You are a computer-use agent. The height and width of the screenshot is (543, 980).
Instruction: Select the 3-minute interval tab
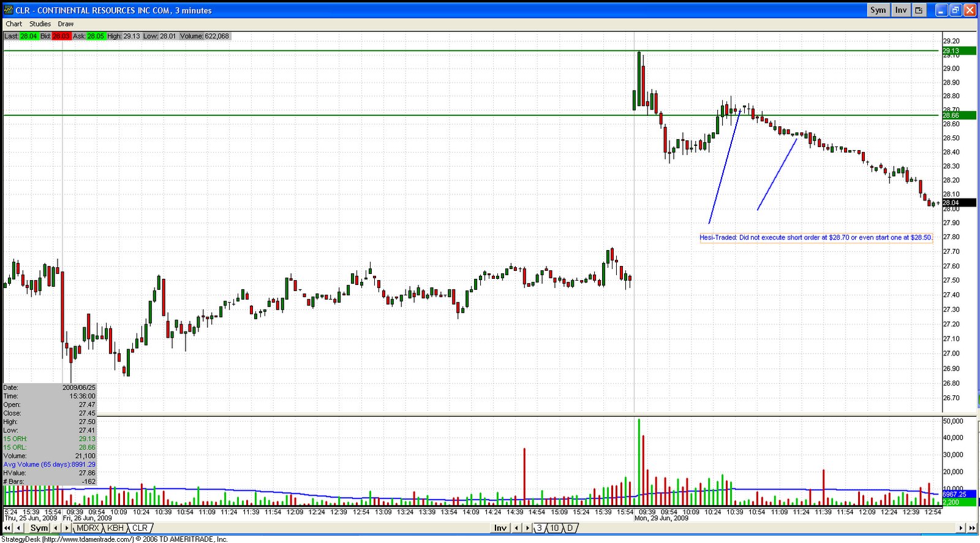[x=539, y=528]
